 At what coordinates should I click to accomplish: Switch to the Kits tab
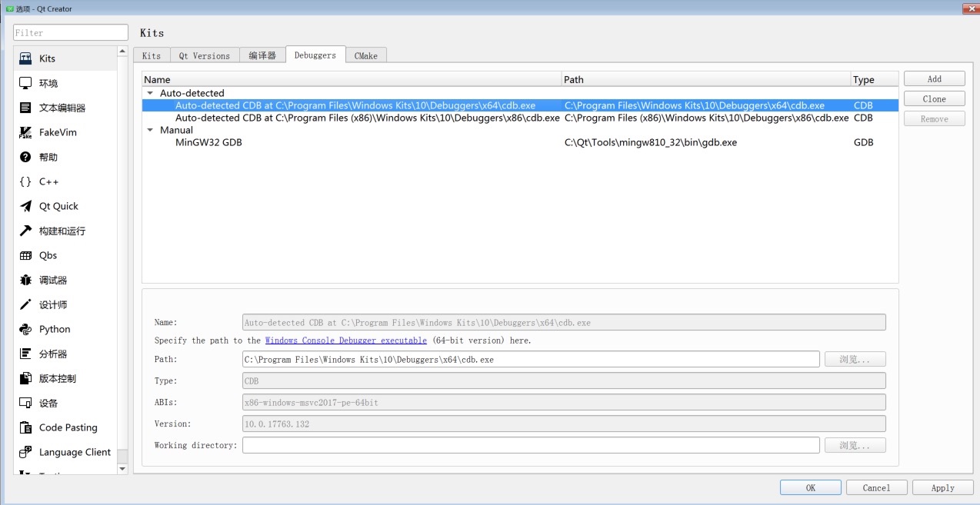[152, 55]
